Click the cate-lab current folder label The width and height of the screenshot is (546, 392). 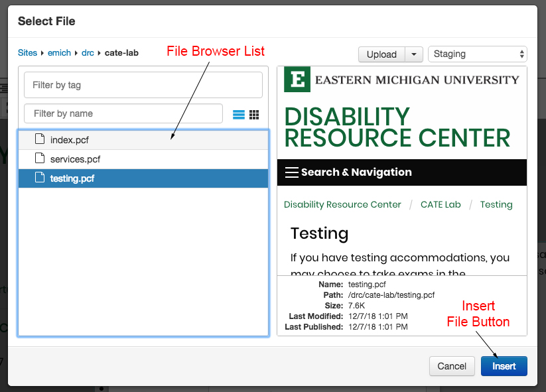point(121,53)
